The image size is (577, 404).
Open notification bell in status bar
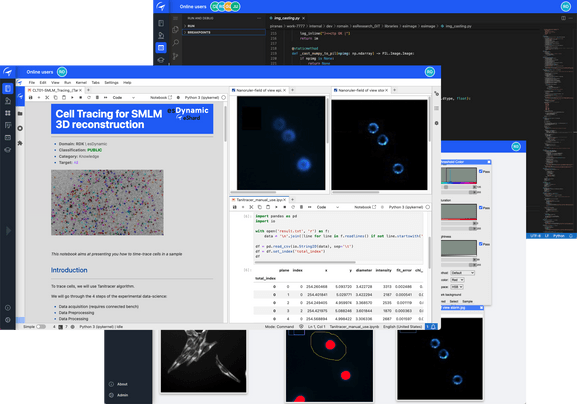click(433, 327)
